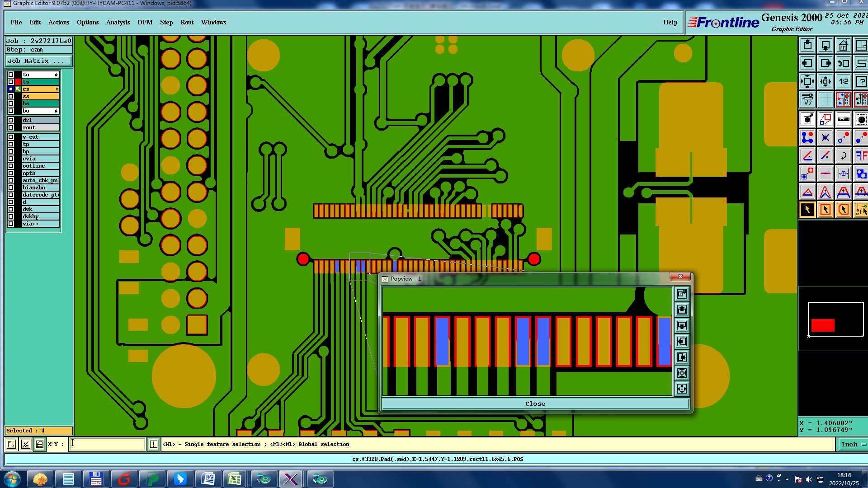Toggle display checkbox for outline layer
Viewport: 868px width, 488px height.
11,166
